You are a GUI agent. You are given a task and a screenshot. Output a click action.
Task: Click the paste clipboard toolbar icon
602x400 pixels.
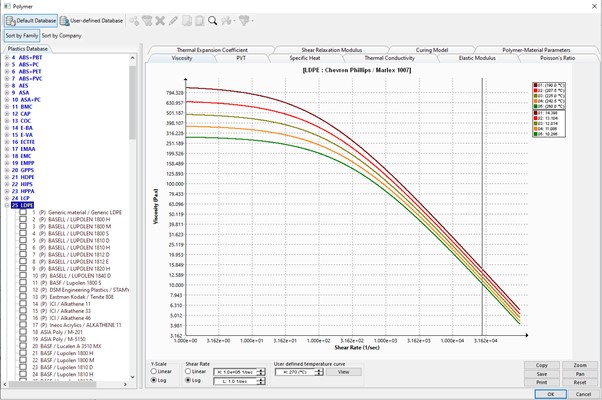(x=199, y=20)
